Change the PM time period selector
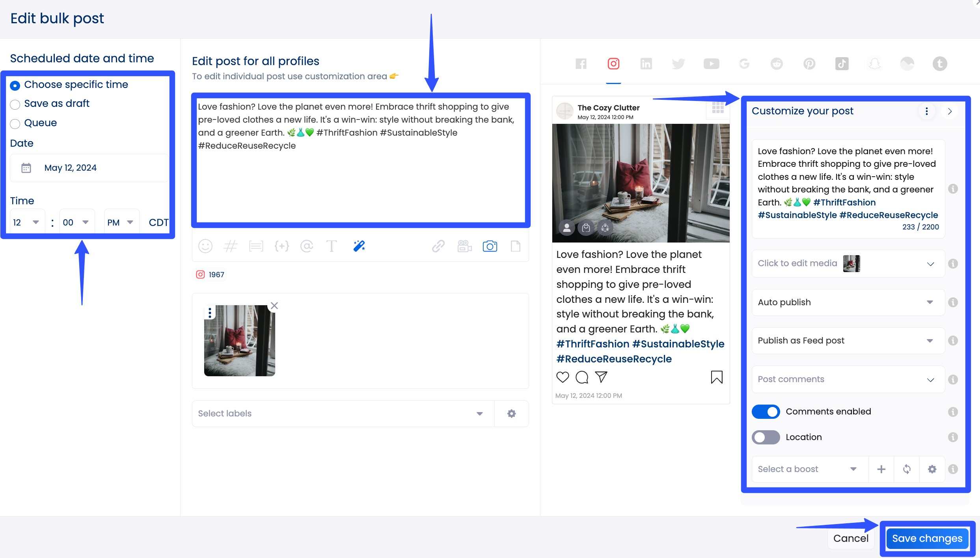980x558 pixels. (121, 222)
